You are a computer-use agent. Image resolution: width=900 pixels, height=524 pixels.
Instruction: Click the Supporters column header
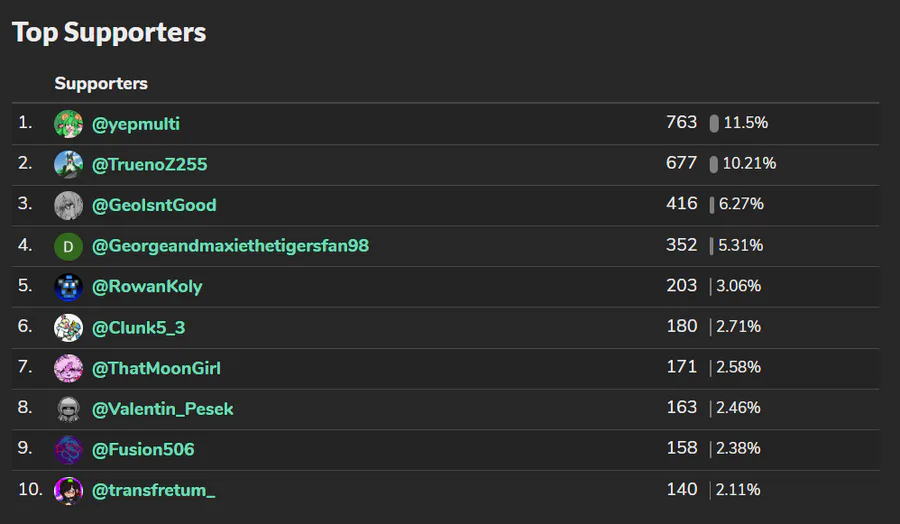[x=101, y=83]
